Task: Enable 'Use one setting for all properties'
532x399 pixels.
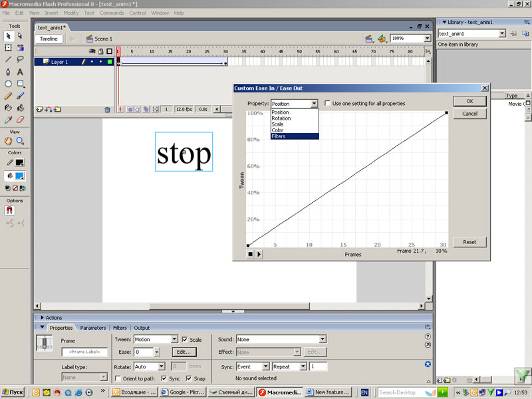Action: tap(328, 104)
